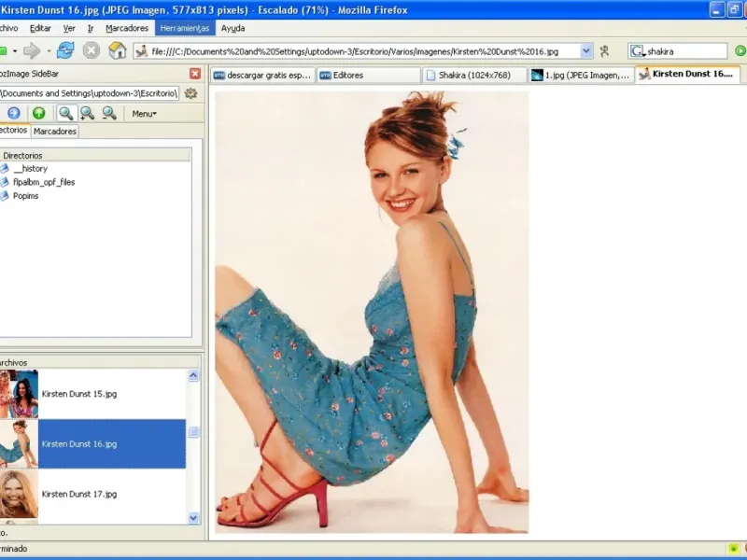Open the search engine selector dropdown
This screenshot has width=747, height=560.
point(638,51)
